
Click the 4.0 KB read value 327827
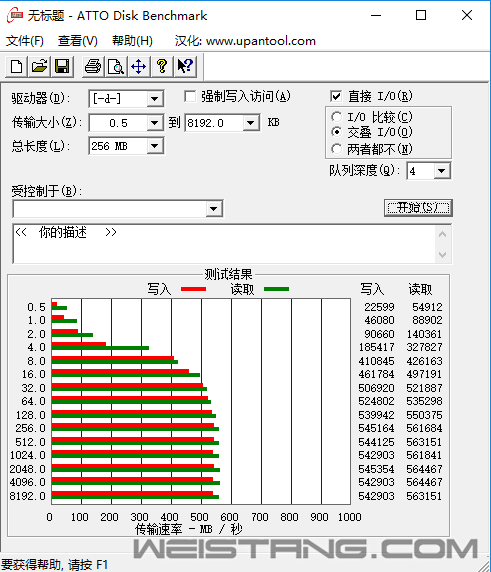pyautogui.click(x=424, y=347)
